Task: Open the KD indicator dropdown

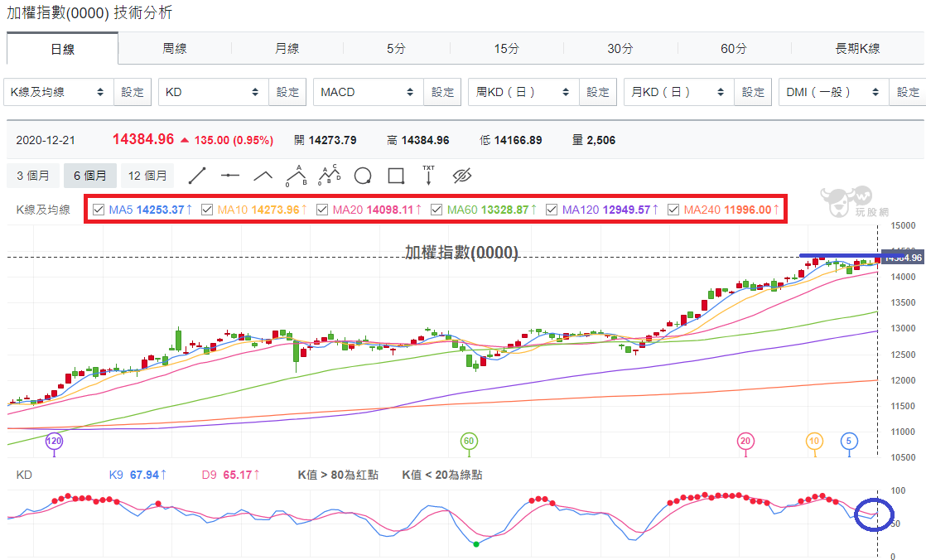Action: click(x=213, y=92)
